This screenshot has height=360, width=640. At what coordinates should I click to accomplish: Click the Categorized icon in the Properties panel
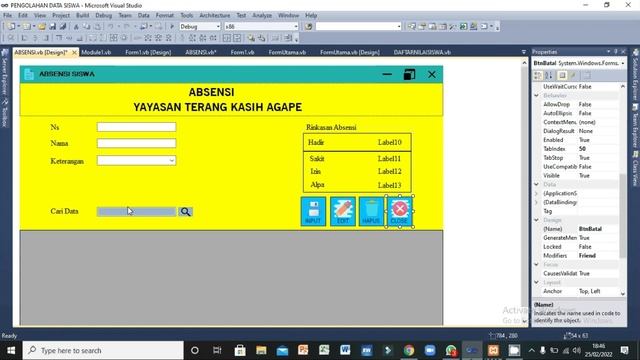pyautogui.click(x=538, y=76)
